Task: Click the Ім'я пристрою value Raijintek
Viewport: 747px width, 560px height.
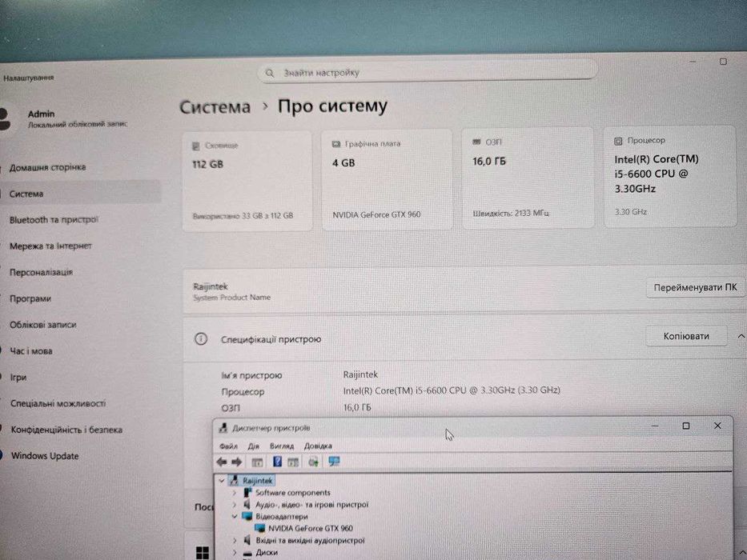Action: (360, 374)
